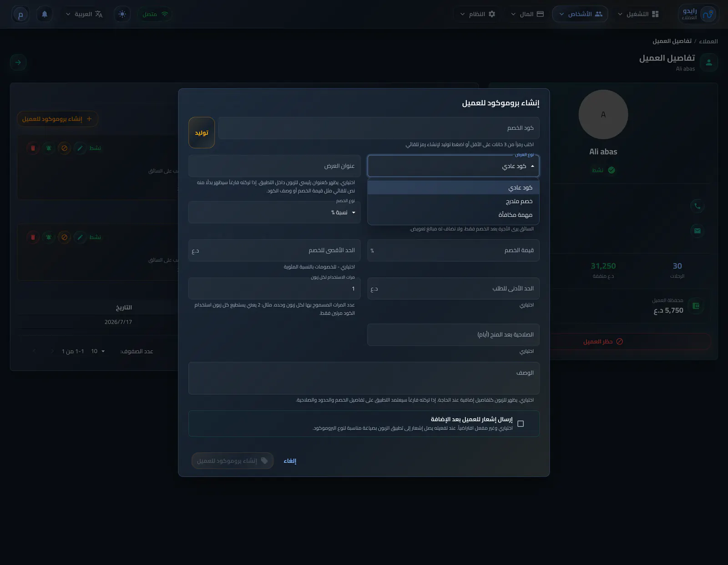The image size is (728, 565).
Task: Click نشط status on second promo card
Action: [95, 237]
